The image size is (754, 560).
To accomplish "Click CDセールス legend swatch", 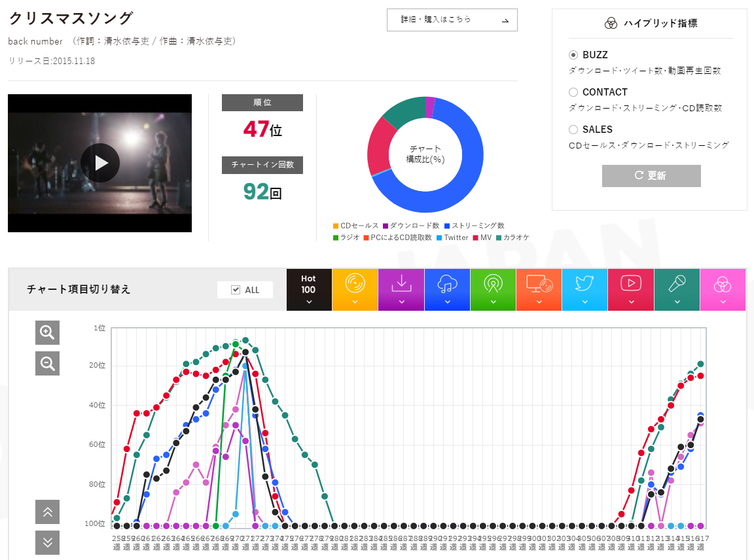I will 336,226.
